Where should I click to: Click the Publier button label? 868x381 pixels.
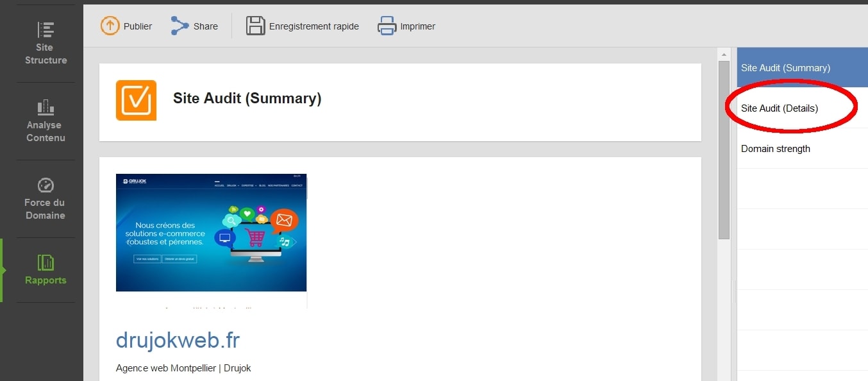coord(138,26)
